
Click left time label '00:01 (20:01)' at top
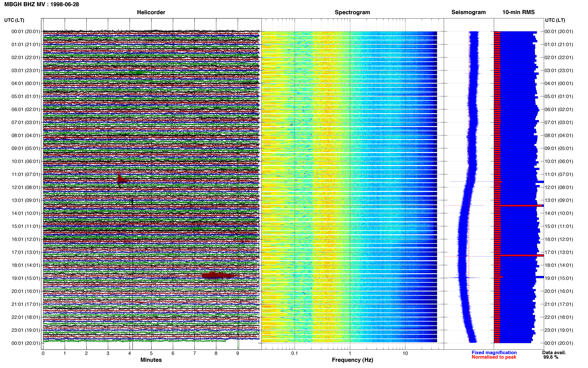pos(26,32)
